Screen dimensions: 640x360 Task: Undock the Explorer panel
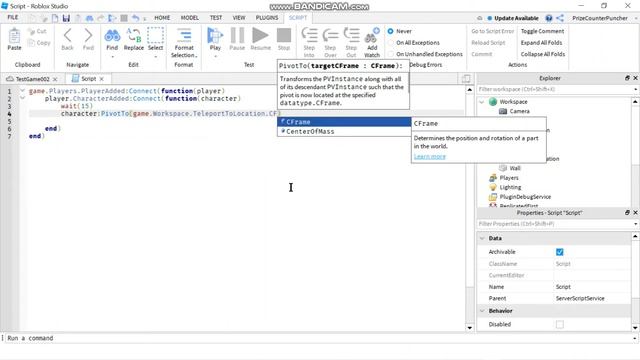pos(627,78)
